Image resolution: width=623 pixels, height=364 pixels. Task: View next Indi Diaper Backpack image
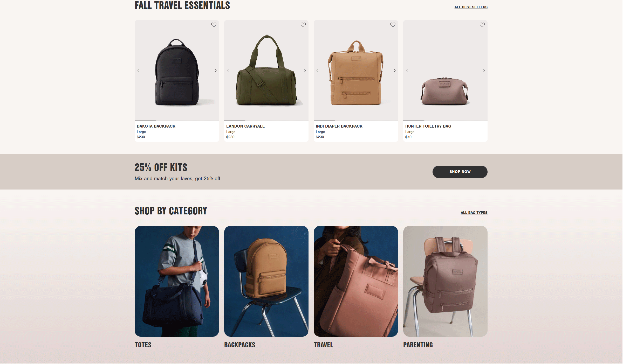click(x=394, y=71)
